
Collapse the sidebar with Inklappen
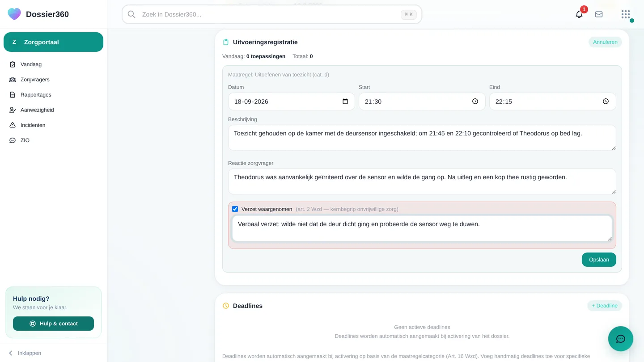(x=25, y=353)
